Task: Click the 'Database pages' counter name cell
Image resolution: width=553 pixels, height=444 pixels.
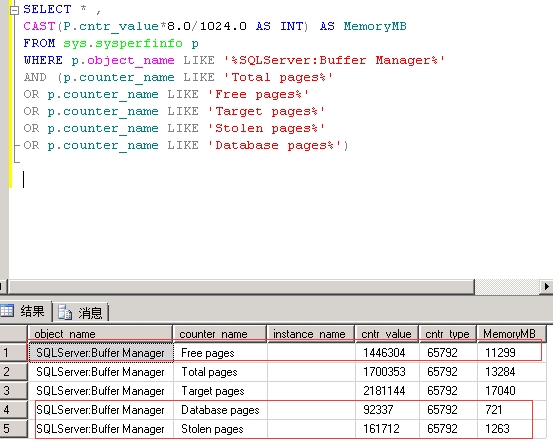Action: pyautogui.click(x=220, y=410)
